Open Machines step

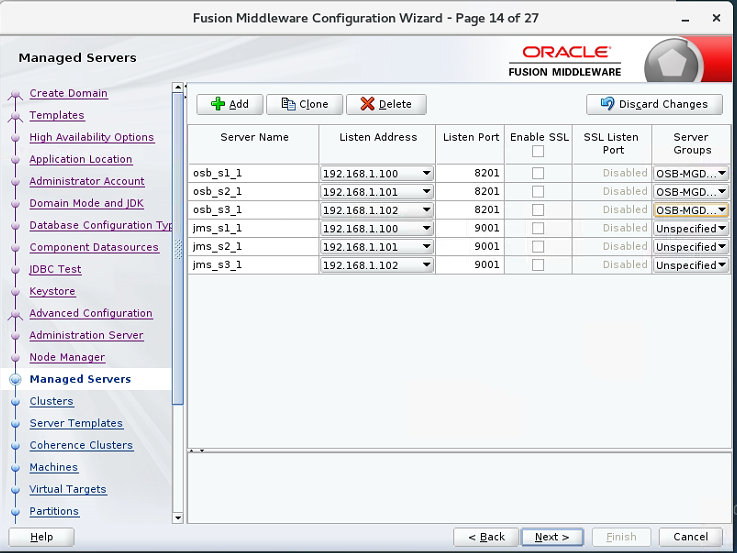tap(54, 467)
